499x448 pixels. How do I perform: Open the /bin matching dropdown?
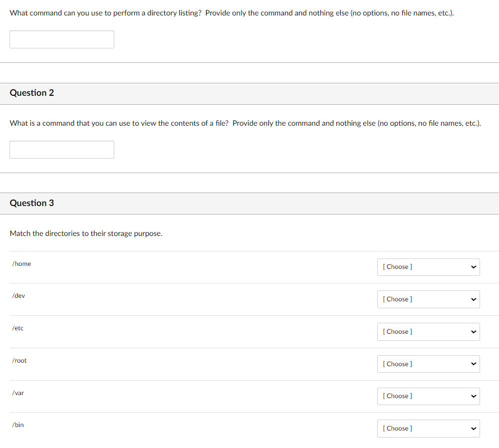pyautogui.click(x=428, y=429)
